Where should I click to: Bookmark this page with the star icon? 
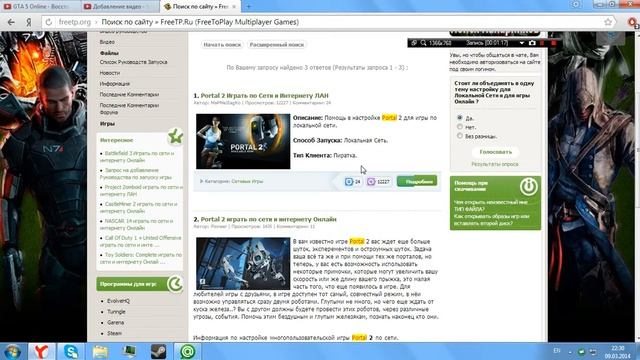(608, 22)
